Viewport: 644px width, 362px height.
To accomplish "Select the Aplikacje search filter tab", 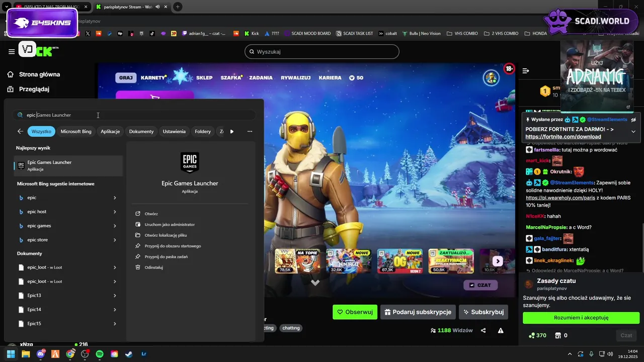I will click(x=110, y=131).
